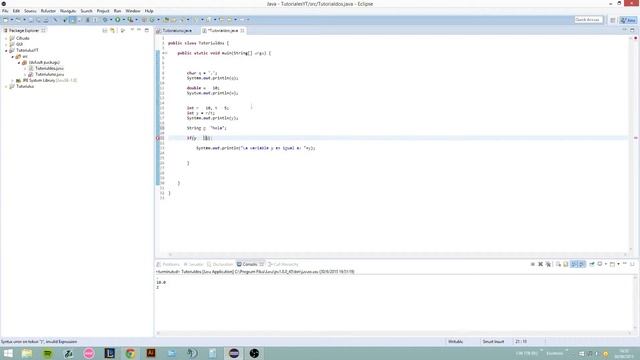Toggle Link with Editor in Package Explorer
Viewport: 640px width, 360px height.
pos(112,31)
